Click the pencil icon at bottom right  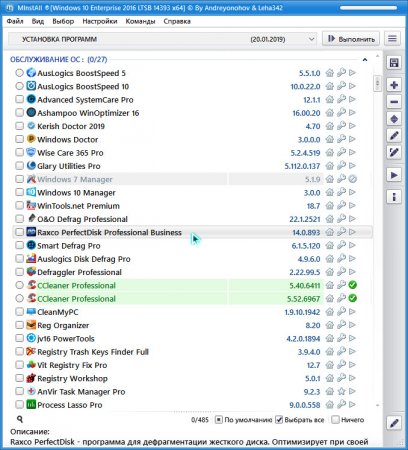(x=394, y=423)
